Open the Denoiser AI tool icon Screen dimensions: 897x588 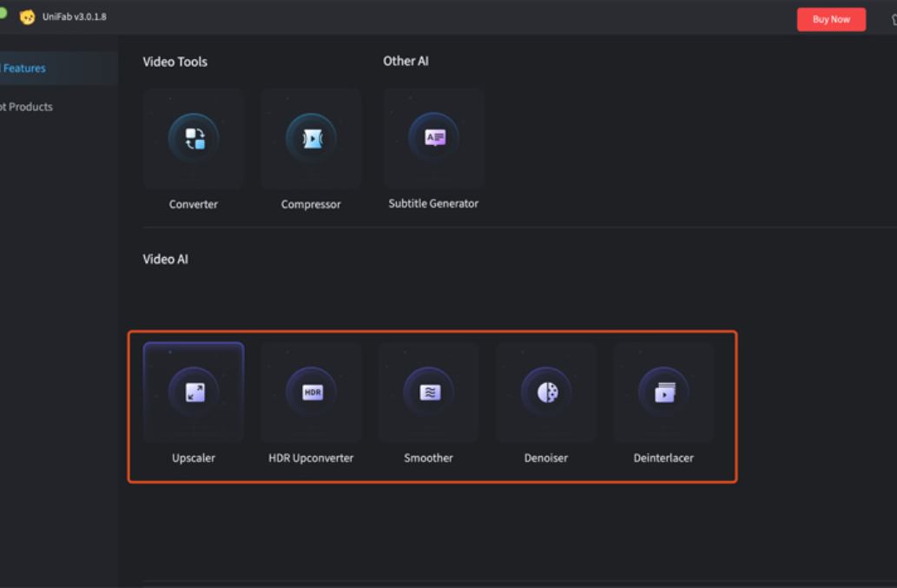tap(546, 393)
